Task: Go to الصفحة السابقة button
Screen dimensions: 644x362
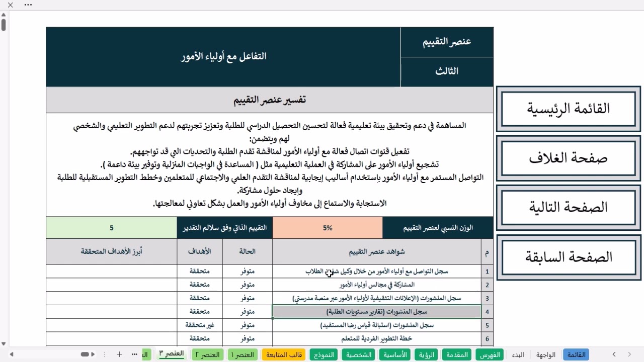Action: [x=569, y=257]
